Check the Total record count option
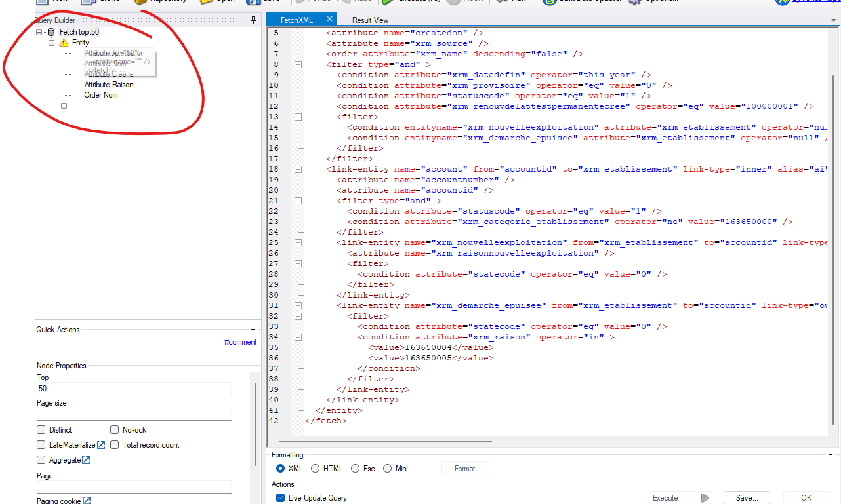Image resolution: width=841 pixels, height=504 pixels. (115, 444)
